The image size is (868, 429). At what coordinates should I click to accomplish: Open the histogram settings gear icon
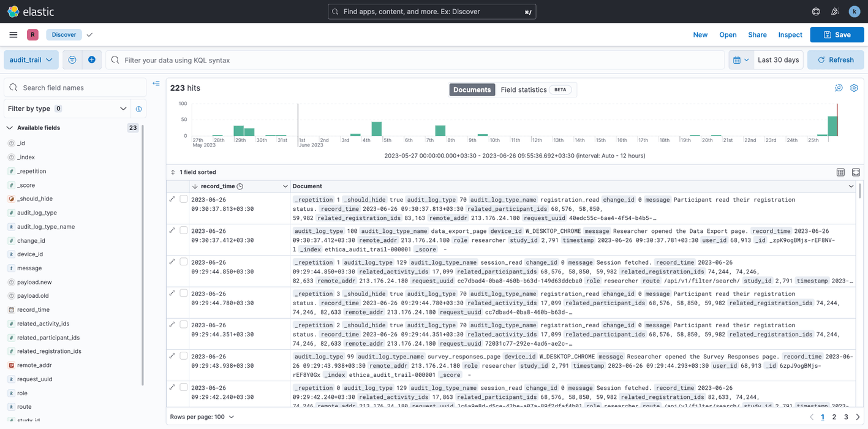pos(854,88)
